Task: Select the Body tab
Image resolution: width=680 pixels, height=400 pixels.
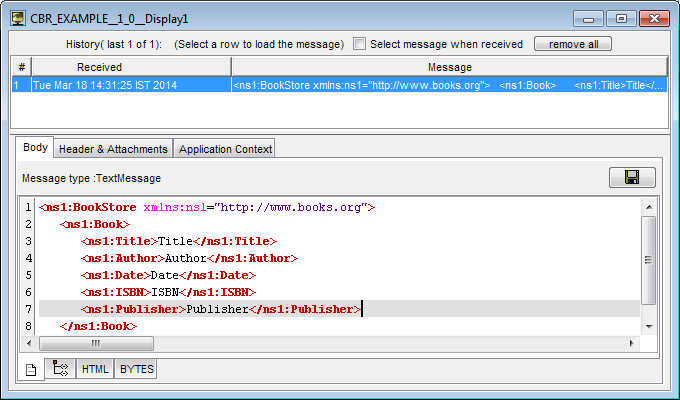Action: (x=35, y=148)
